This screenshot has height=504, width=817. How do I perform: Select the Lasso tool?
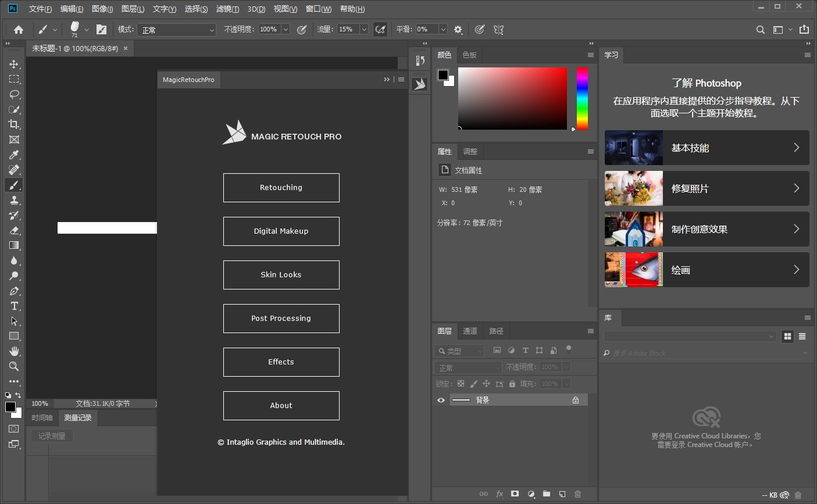pyautogui.click(x=14, y=94)
